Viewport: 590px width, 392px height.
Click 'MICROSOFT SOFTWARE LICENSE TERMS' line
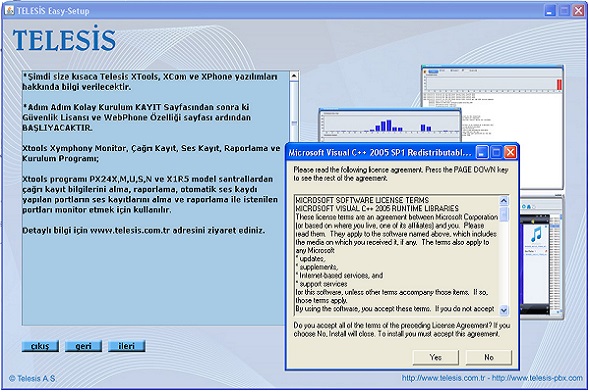pyautogui.click(x=362, y=200)
